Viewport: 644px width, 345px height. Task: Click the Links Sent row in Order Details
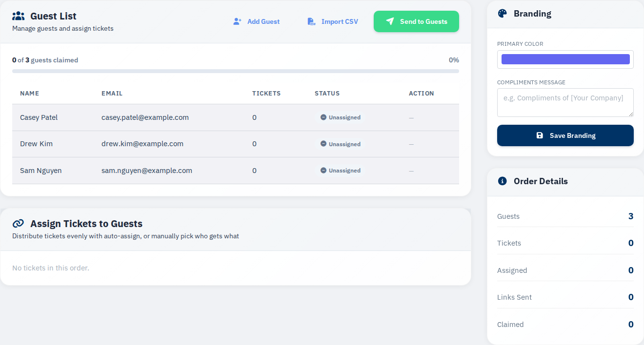565,297
